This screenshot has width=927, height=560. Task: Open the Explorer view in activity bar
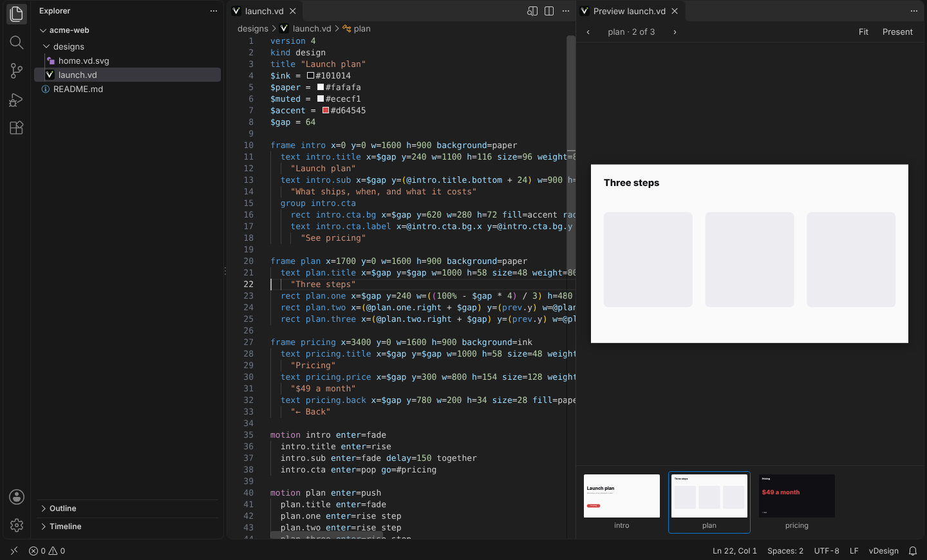[17, 14]
